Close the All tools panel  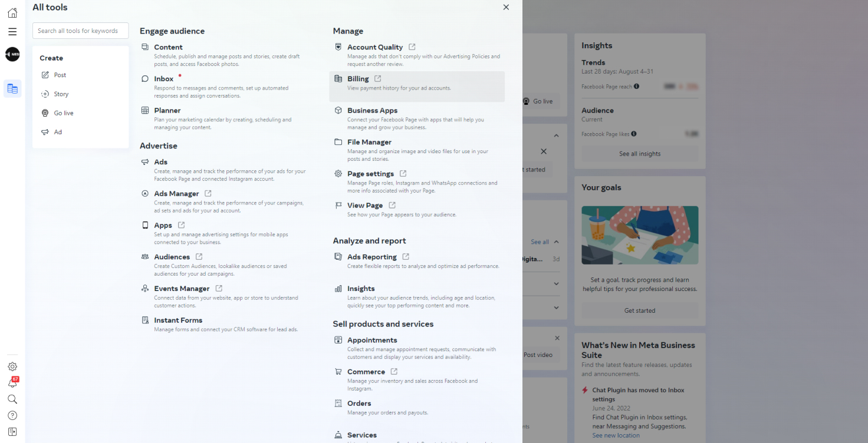pyautogui.click(x=506, y=7)
